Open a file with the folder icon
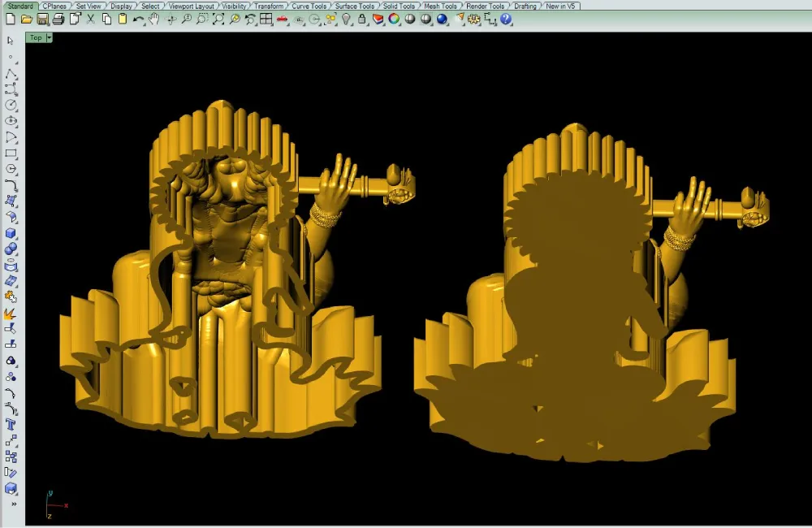The image size is (812, 528). coord(27,19)
